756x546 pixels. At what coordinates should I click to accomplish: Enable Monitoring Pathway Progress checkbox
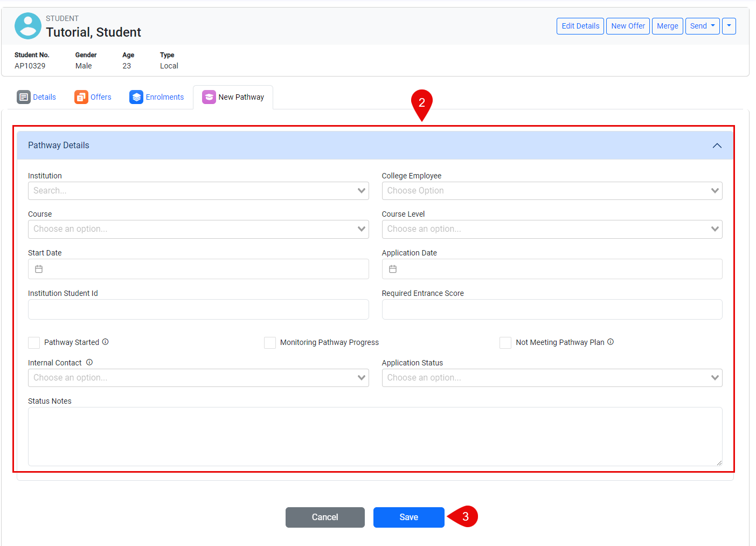coord(270,343)
